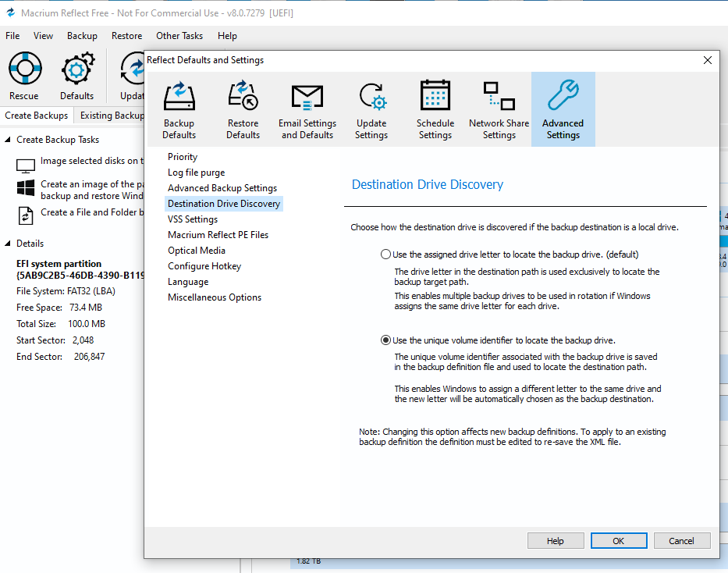This screenshot has width=728, height=573.
Task: Open Restore Defaults settings icon
Action: [x=243, y=96]
